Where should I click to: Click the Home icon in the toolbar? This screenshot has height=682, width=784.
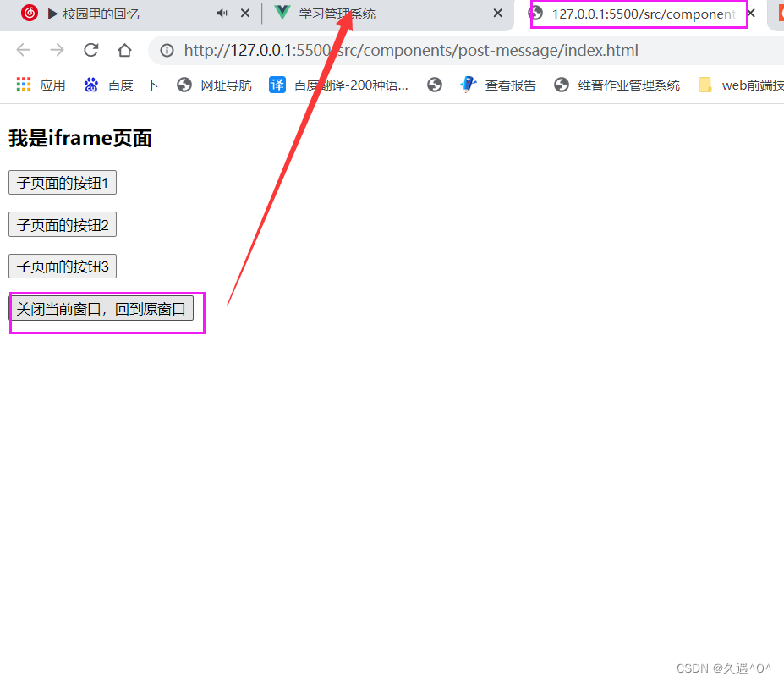click(x=124, y=50)
